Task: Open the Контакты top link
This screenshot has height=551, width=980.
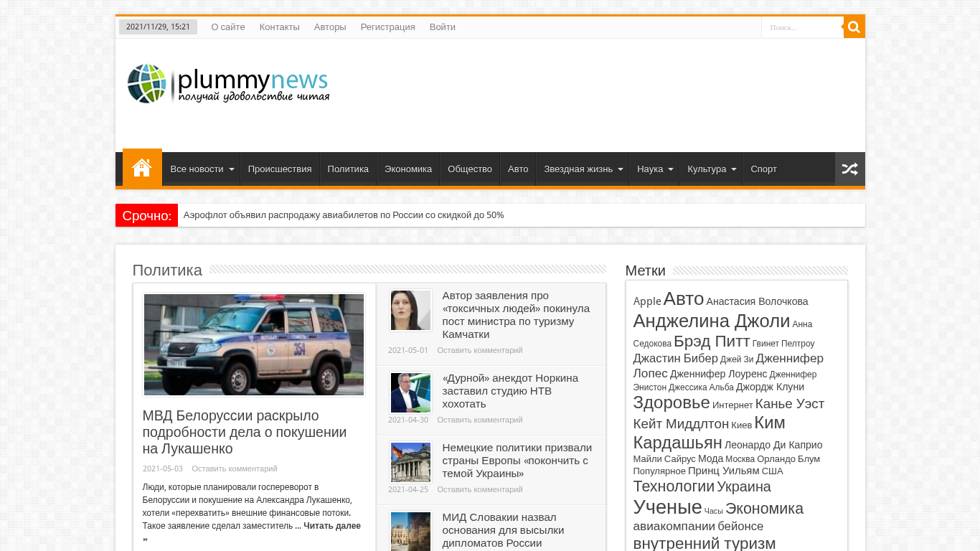Action: [x=280, y=27]
